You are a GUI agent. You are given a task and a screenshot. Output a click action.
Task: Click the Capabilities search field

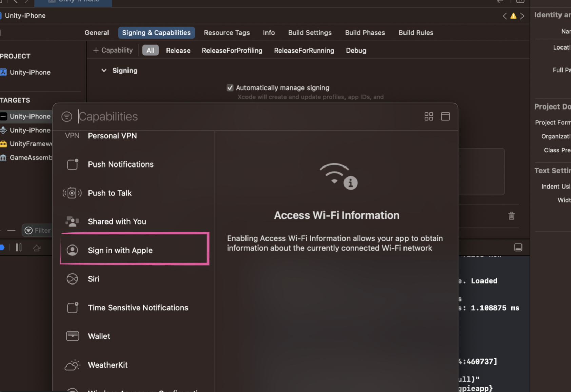coord(248,117)
